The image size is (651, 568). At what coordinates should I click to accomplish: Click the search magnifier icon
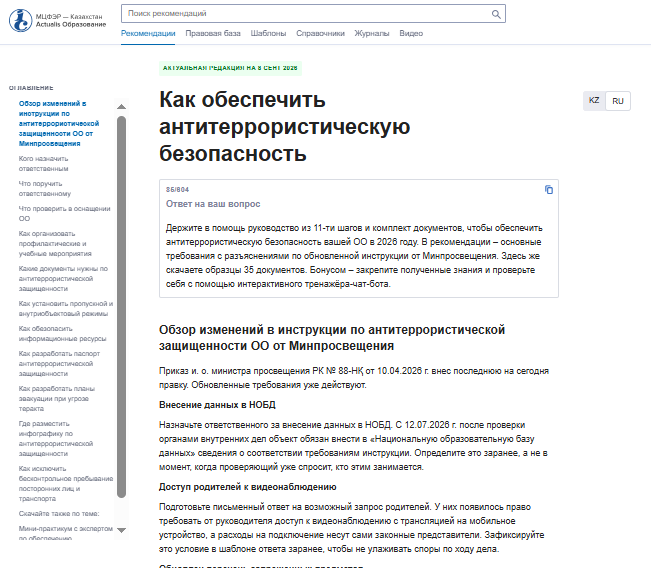tap(496, 14)
